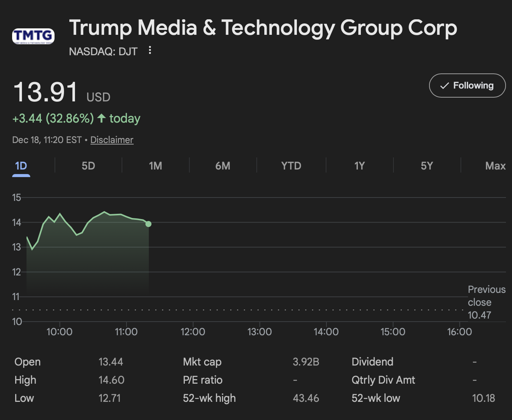Click the green up arrow icon
The width and height of the screenshot is (512, 420).
101,118
